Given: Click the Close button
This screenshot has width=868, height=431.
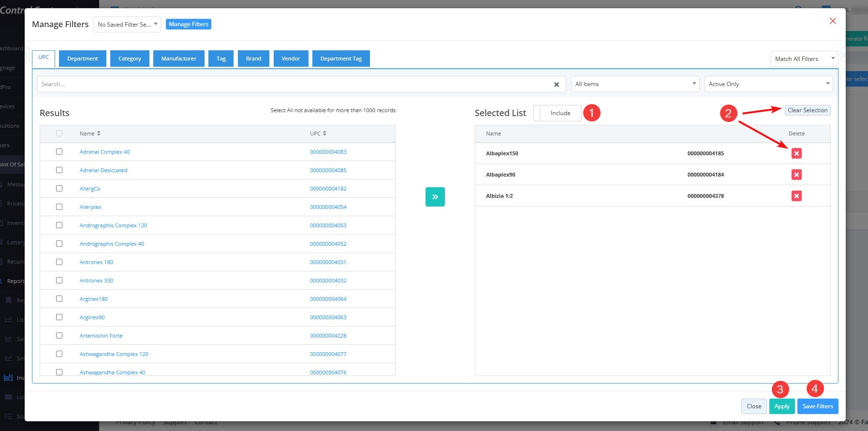Looking at the screenshot, I should [754, 406].
